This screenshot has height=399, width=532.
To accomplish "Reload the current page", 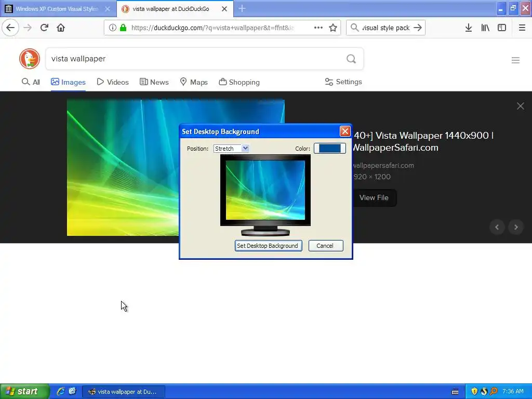I will point(45,28).
